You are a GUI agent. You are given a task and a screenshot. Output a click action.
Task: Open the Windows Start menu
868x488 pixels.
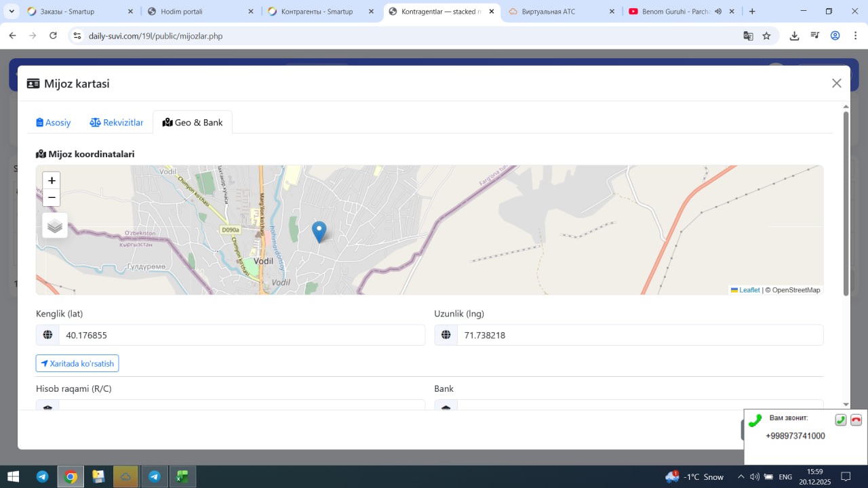tap(13, 476)
